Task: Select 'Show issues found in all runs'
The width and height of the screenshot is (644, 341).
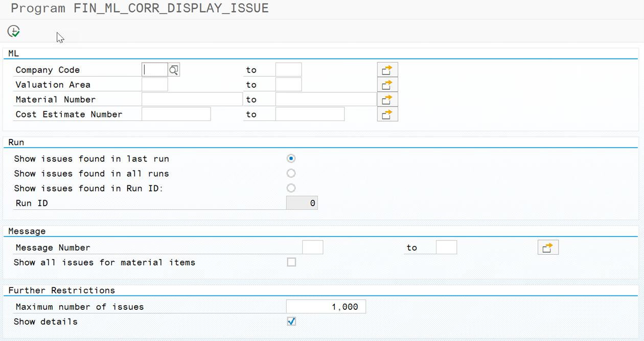Action: tap(291, 174)
